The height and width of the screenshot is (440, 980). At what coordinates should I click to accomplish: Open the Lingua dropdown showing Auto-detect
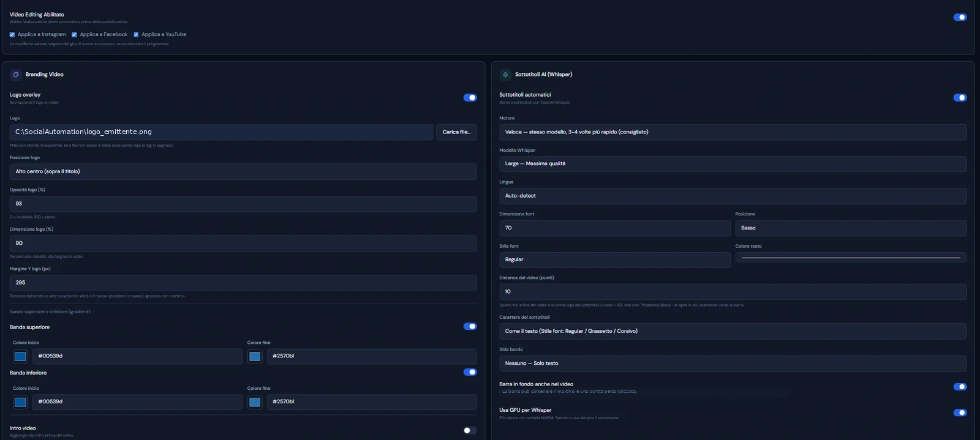click(733, 196)
